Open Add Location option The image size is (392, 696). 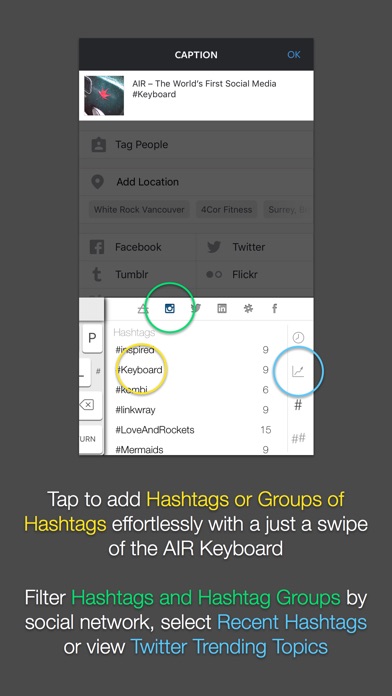tap(196, 182)
